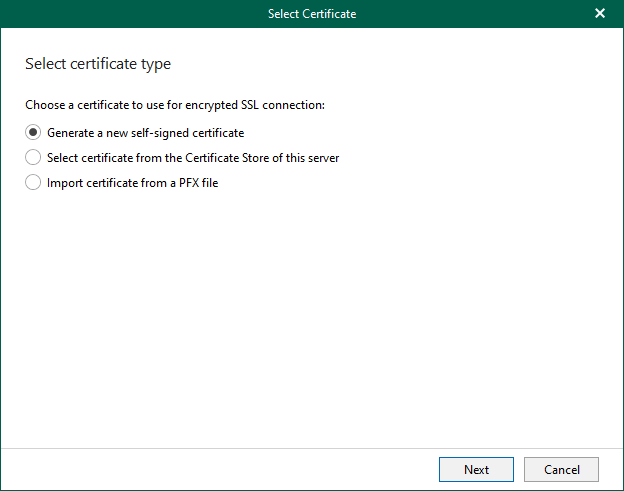
Task: Click the 'Select certificate type' heading
Action: coord(98,64)
